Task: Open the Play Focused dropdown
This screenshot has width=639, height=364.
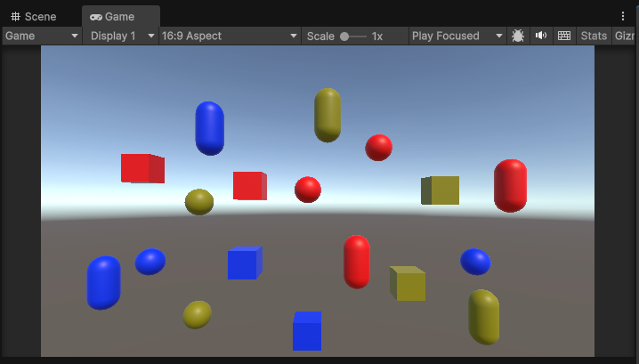Action: point(457,36)
